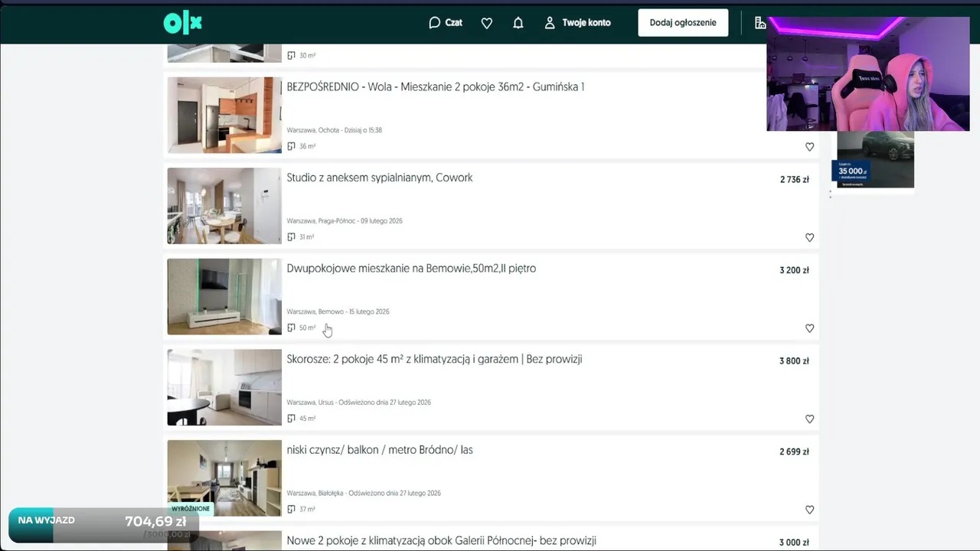The width and height of the screenshot is (980, 551).
Task: Click the streamer webcam overlay
Action: [867, 73]
